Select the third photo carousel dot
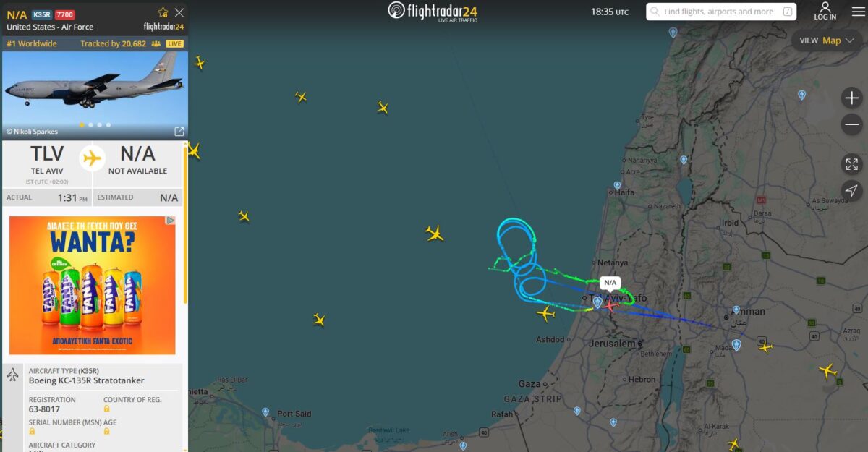868x452 pixels. pyautogui.click(x=99, y=124)
